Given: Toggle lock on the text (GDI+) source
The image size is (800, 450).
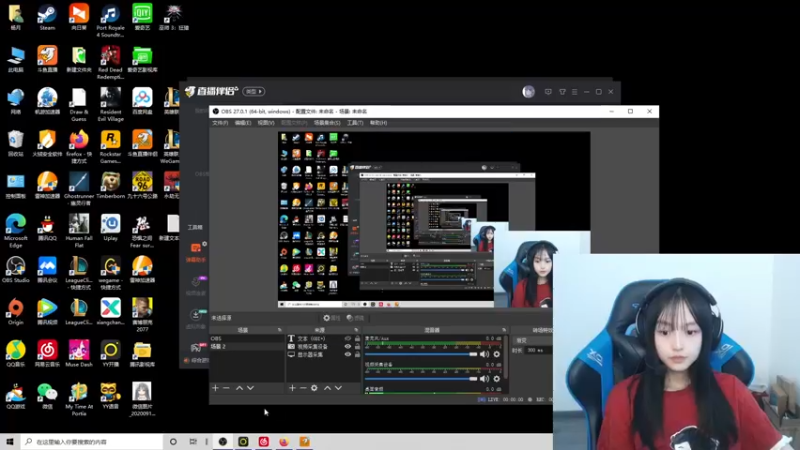Looking at the screenshot, I should [x=357, y=338].
